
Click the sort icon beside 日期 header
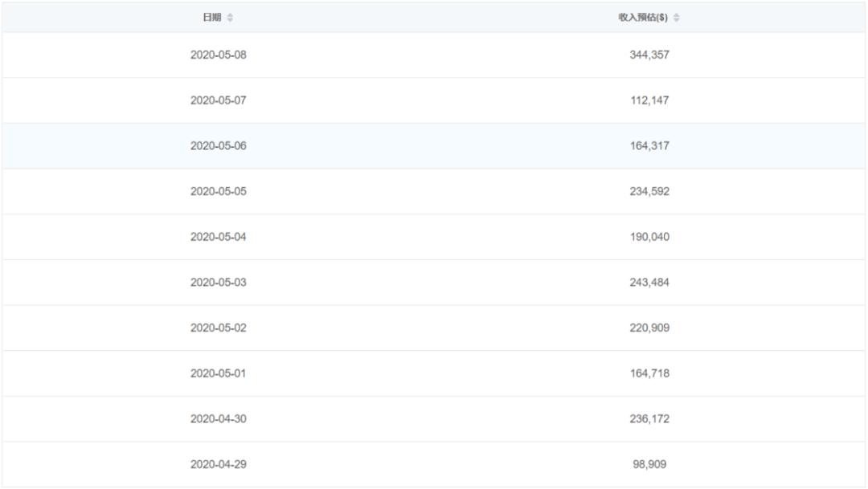(231, 18)
